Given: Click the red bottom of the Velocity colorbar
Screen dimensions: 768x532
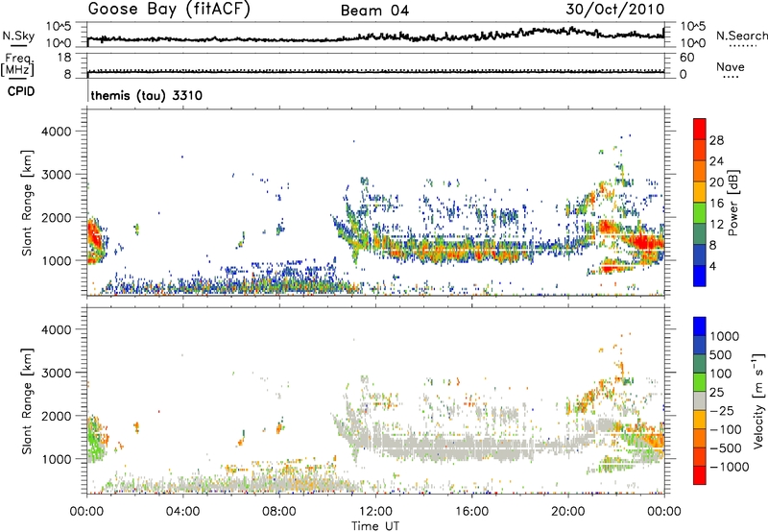Looking at the screenshot, I should pyautogui.click(x=700, y=475).
